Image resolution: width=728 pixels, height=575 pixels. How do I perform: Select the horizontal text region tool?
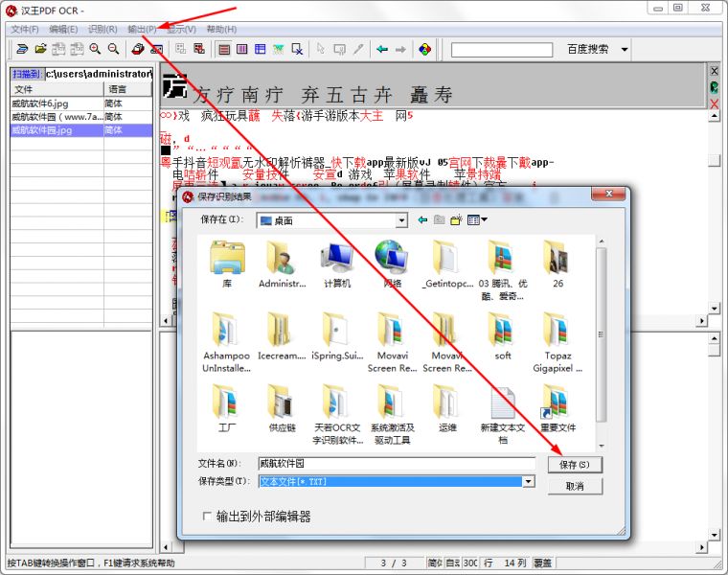pyautogui.click(x=224, y=49)
